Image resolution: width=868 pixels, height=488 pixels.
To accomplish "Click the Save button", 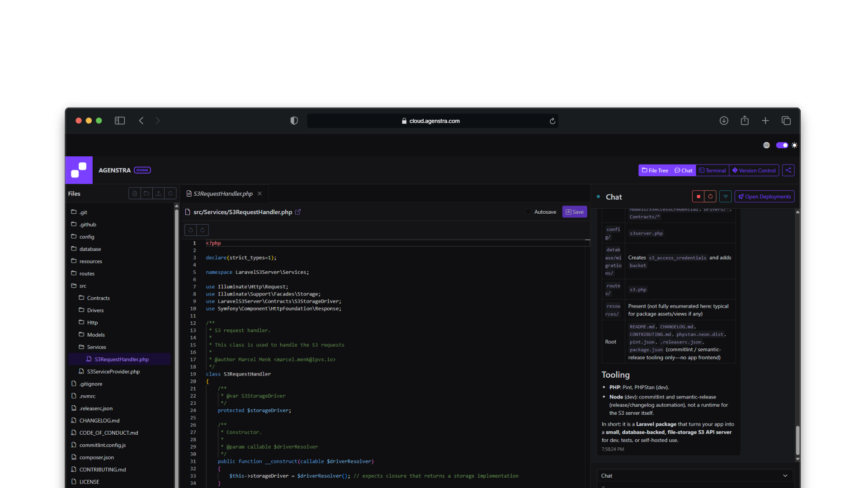I will (x=574, y=212).
